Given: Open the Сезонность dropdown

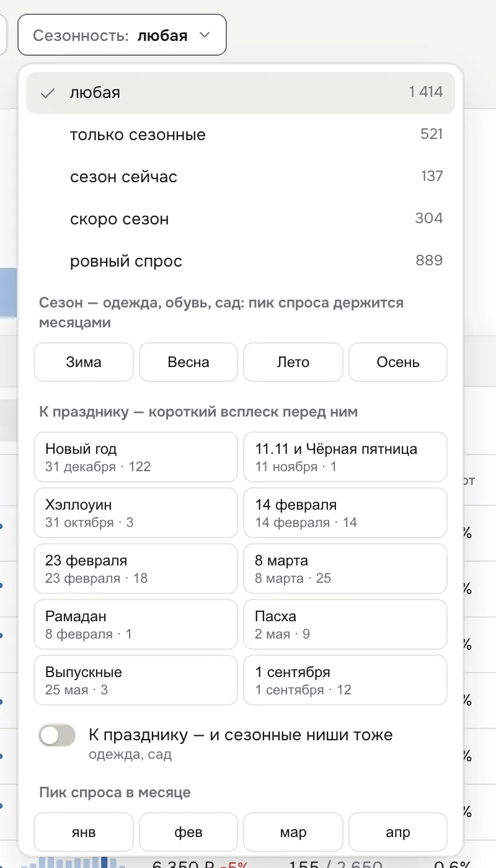Looking at the screenshot, I should point(122,35).
